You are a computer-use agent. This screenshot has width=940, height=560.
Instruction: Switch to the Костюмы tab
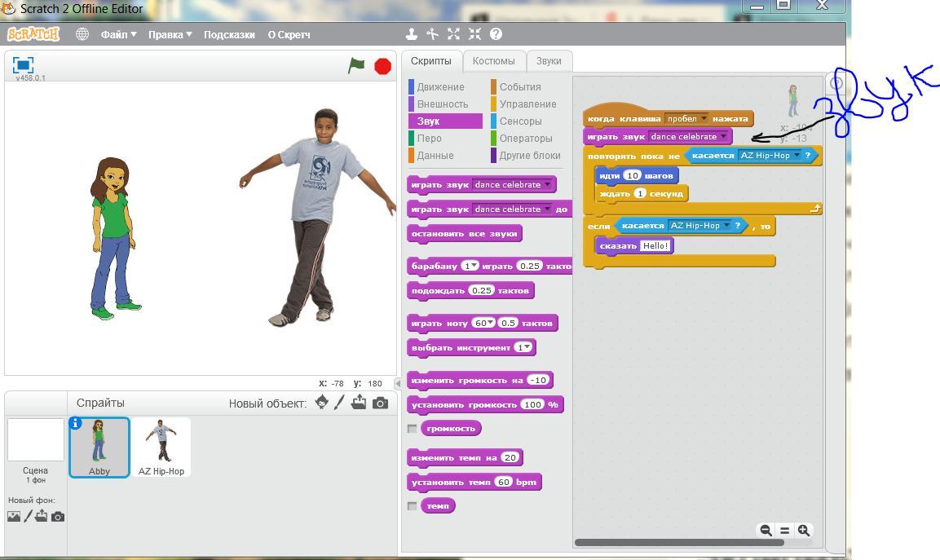pos(493,61)
